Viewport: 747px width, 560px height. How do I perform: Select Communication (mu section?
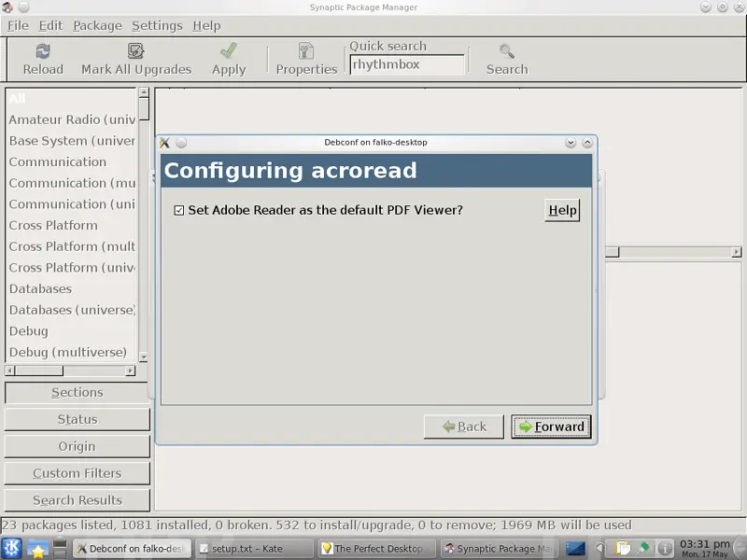tap(72, 183)
